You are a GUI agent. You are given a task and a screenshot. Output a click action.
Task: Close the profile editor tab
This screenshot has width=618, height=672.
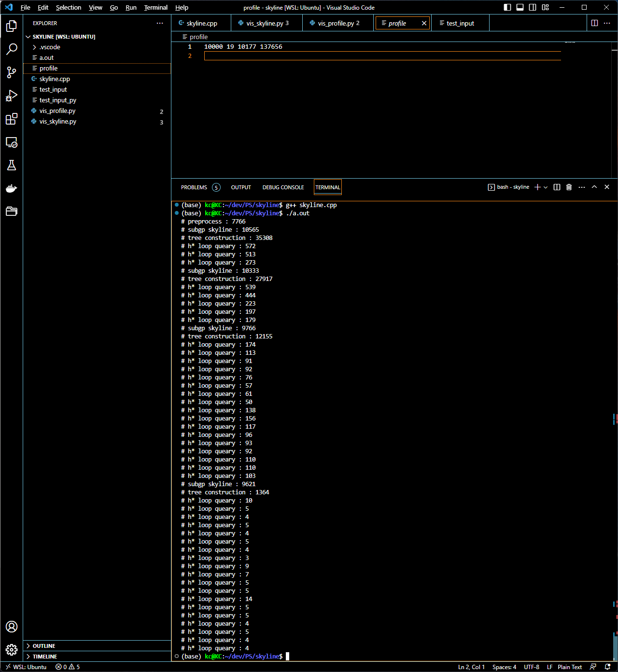tap(424, 23)
